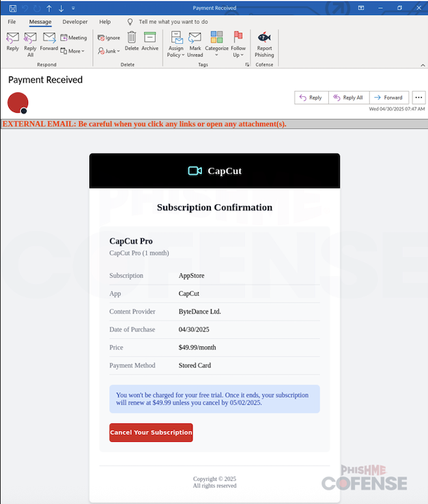This screenshot has width=428, height=504.
Task: Click the lightbulb Tell Me icon
Action: (x=130, y=22)
